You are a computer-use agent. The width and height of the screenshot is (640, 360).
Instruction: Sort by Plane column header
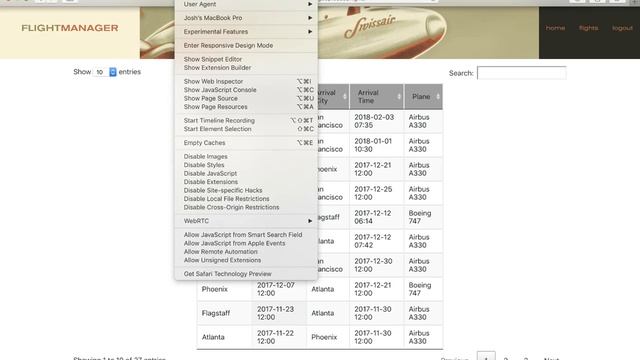423,97
